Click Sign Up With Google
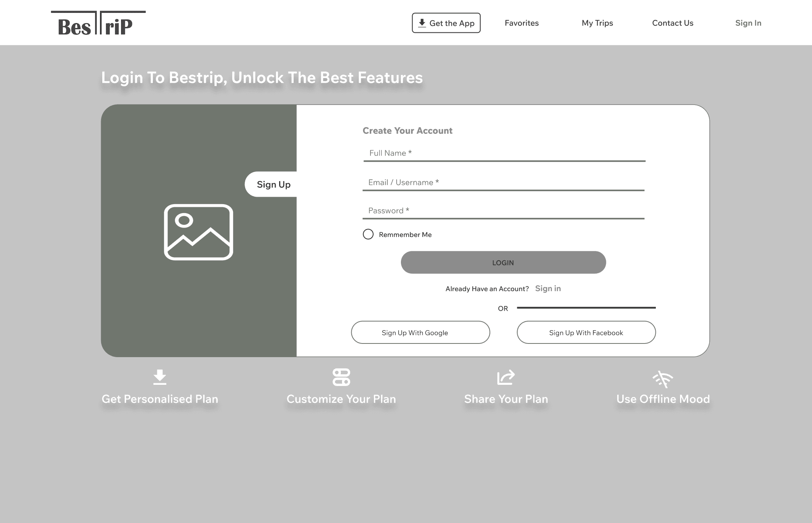812x523 pixels. (x=420, y=333)
